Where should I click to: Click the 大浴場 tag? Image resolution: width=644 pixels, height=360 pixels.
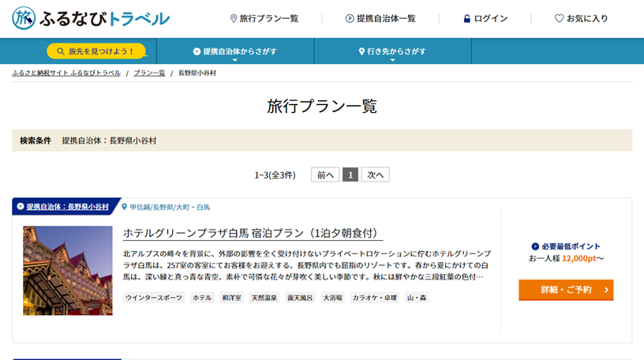click(333, 298)
